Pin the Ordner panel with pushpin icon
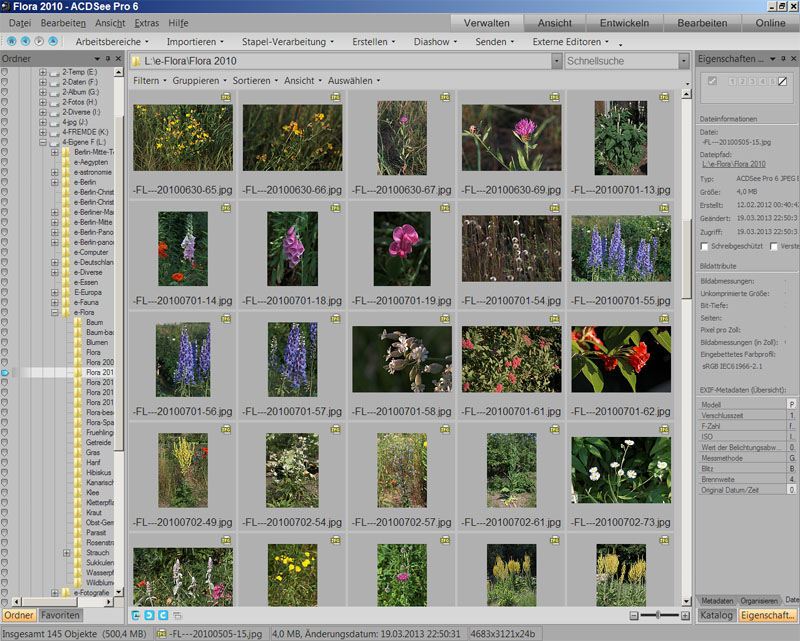800x641 pixels. click(x=106, y=60)
